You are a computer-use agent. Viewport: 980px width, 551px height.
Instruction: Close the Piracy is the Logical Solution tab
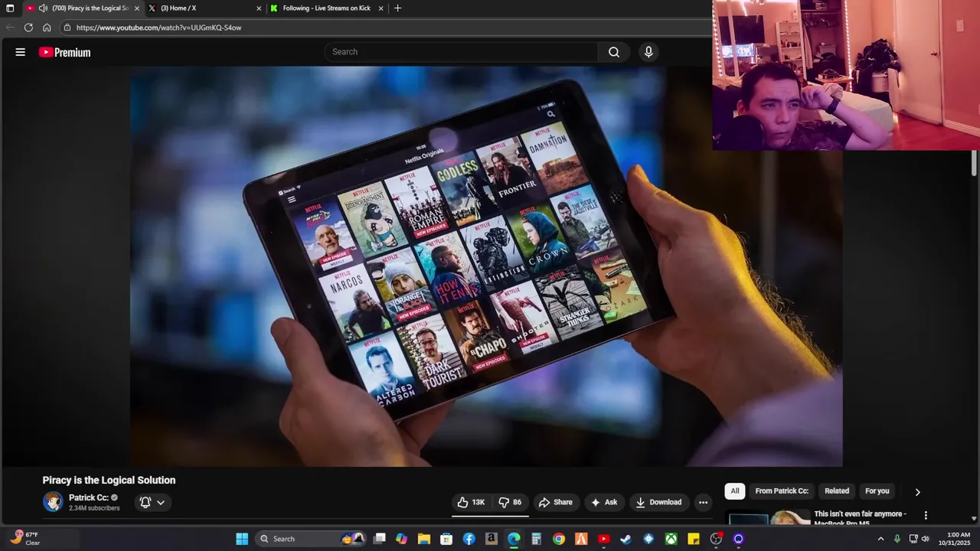(137, 8)
